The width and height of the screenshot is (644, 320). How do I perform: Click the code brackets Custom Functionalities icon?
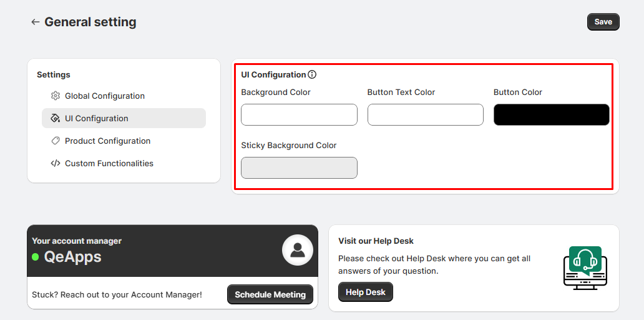point(56,163)
